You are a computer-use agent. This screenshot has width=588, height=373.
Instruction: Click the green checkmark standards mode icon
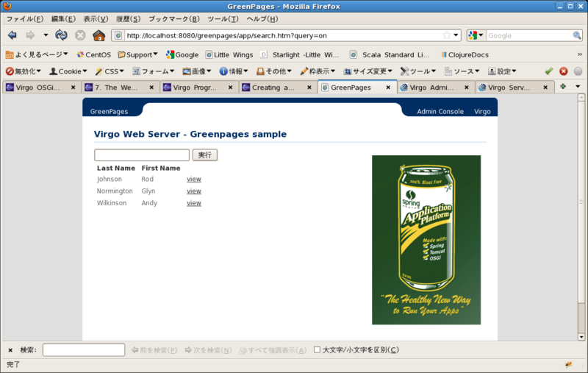click(x=549, y=71)
